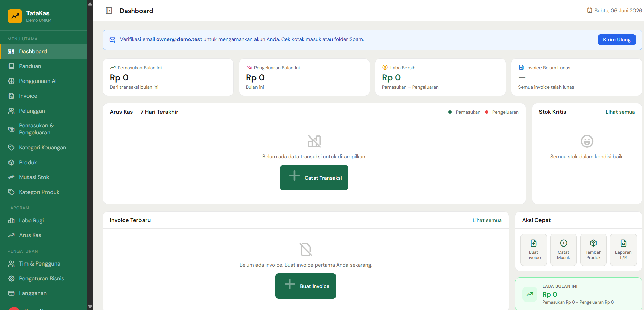The height and width of the screenshot is (310, 644).
Task: Click the green trend icon in Laba Bulan Ini
Action: 530,294
